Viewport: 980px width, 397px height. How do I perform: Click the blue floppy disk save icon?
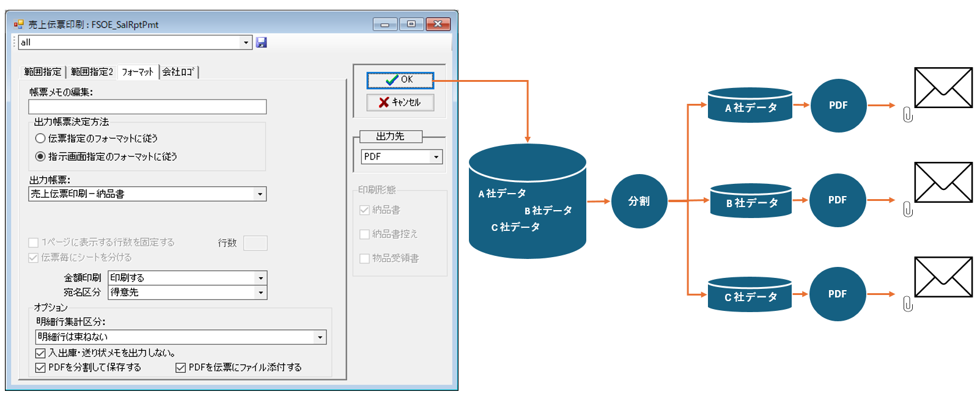pos(261,42)
